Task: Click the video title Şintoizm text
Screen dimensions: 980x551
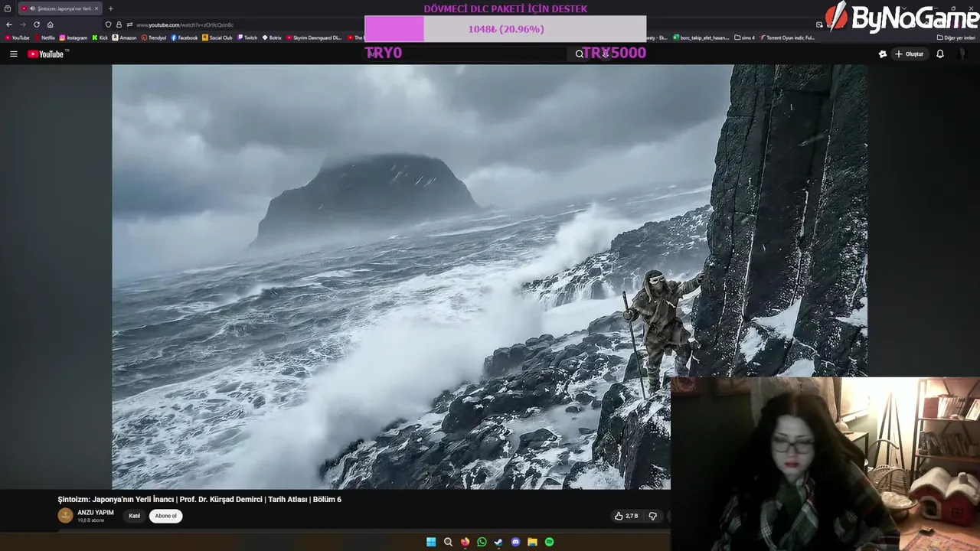Action: (x=199, y=499)
